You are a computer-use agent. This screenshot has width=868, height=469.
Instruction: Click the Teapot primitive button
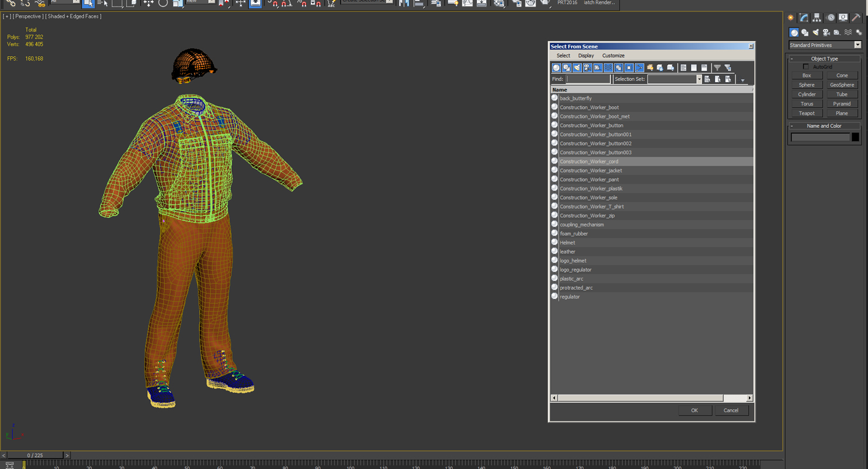[806, 113]
